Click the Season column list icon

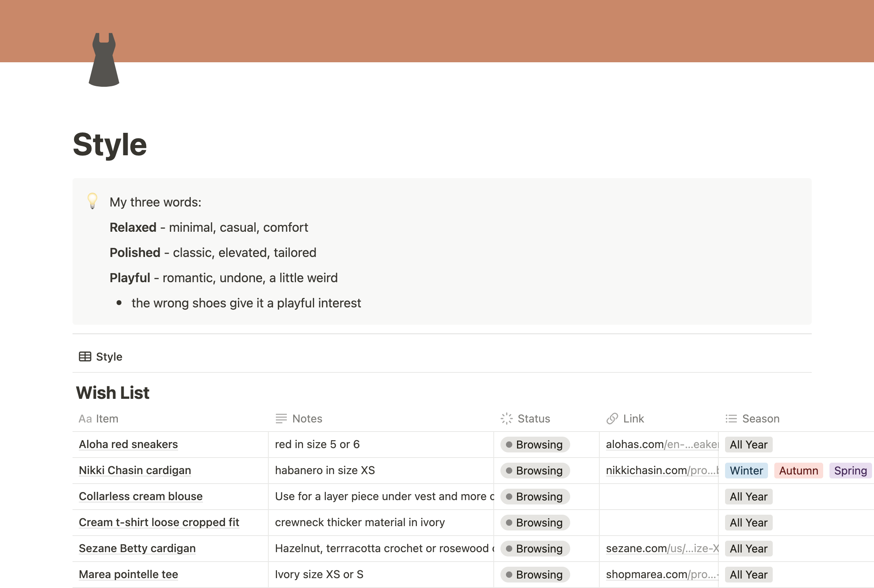click(x=731, y=419)
